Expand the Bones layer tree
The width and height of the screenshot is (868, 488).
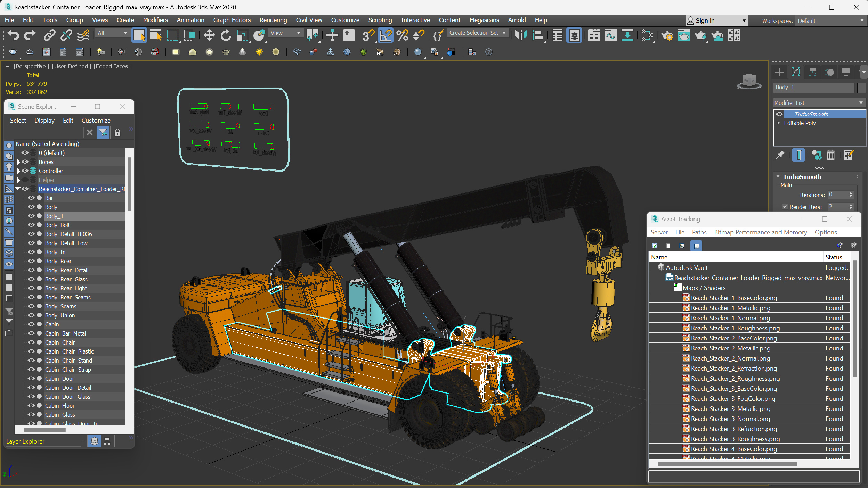(x=18, y=162)
